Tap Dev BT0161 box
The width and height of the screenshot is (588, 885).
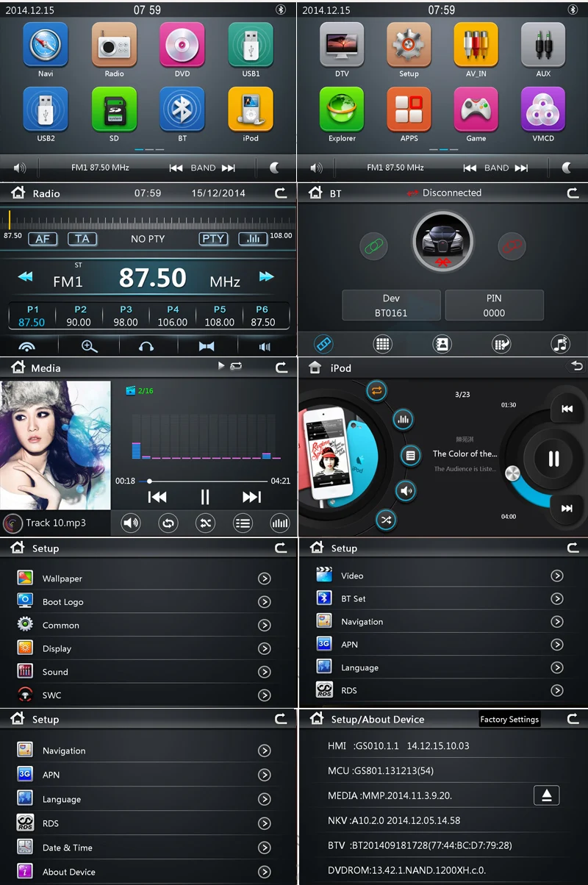(391, 305)
